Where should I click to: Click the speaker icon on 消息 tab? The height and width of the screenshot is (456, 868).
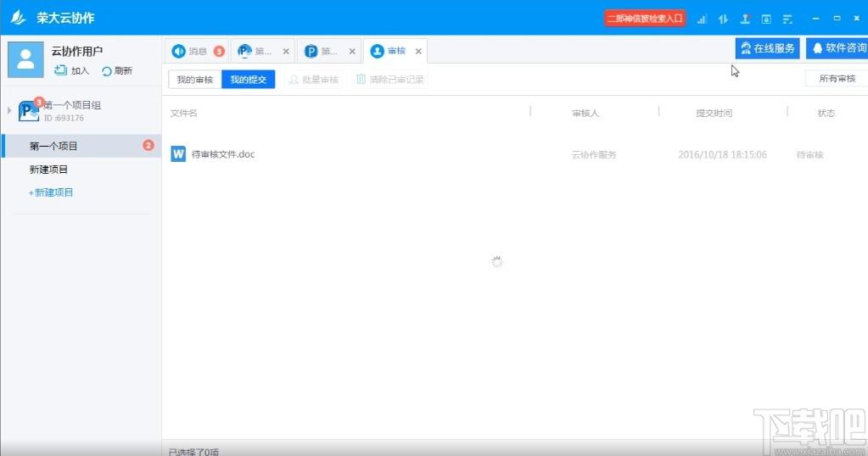178,52
